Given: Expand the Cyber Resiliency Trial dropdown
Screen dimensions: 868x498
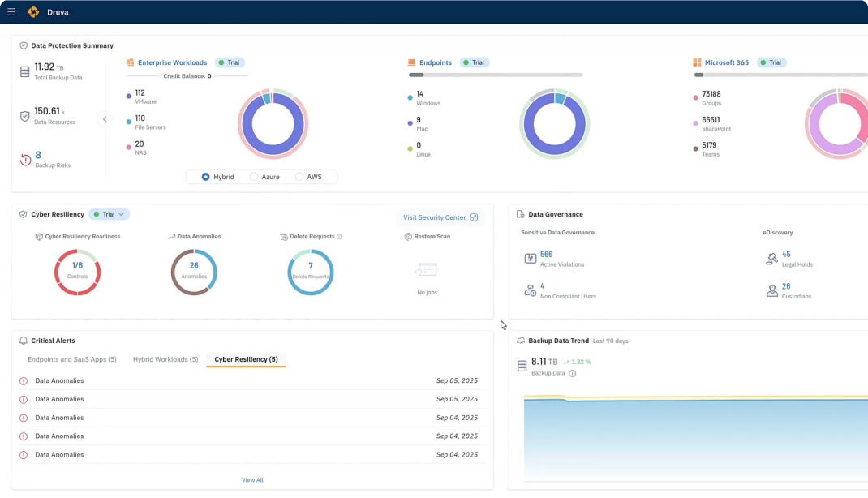Looking at the screenshot, I should click(110, 214).
